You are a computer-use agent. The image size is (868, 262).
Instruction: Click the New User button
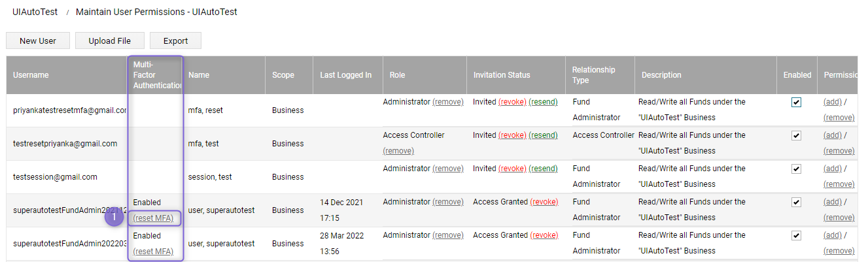click(38, 41)
